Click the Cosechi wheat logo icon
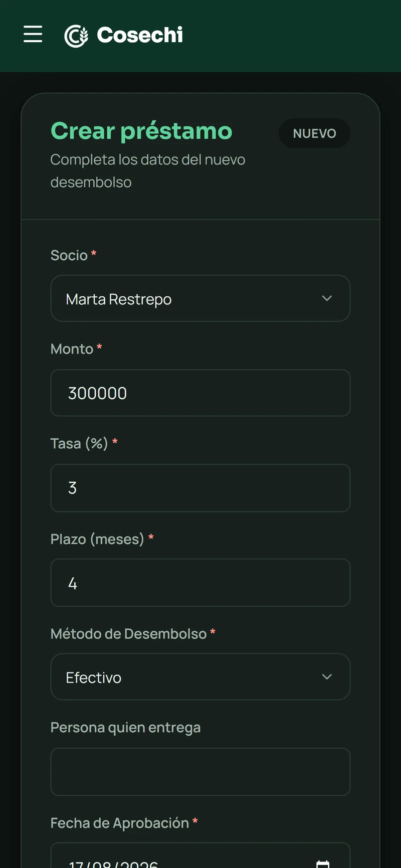Screen dimensions: 401x868 point(76,36)
